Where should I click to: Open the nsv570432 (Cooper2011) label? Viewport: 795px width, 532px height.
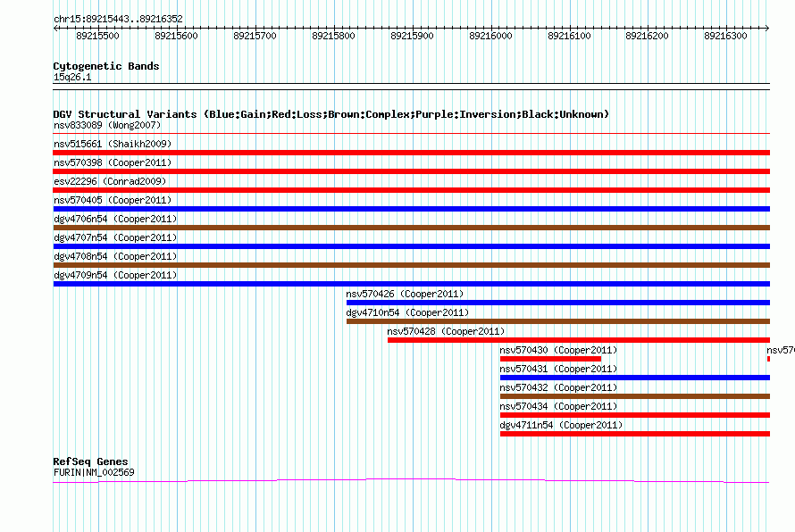558,387
